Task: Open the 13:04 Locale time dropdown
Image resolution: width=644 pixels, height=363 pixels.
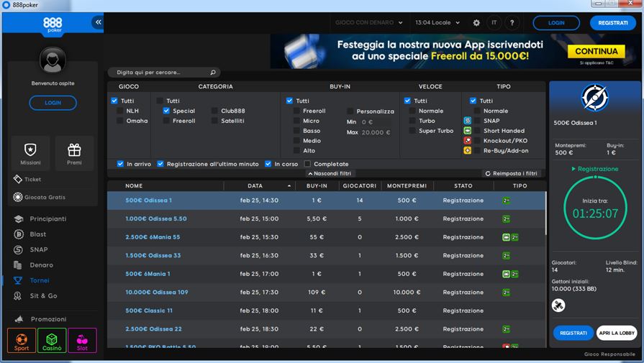Action: coord(437,23)
